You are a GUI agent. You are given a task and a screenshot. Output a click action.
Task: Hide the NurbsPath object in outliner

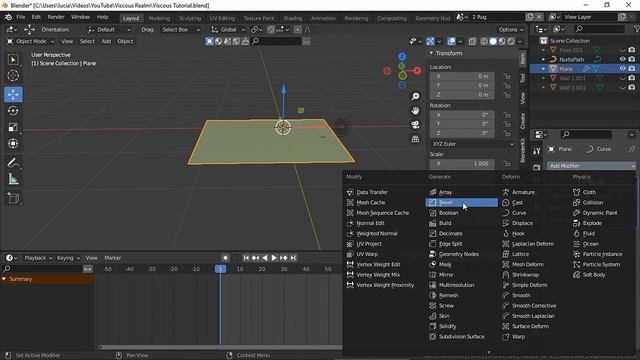point(622,59)
